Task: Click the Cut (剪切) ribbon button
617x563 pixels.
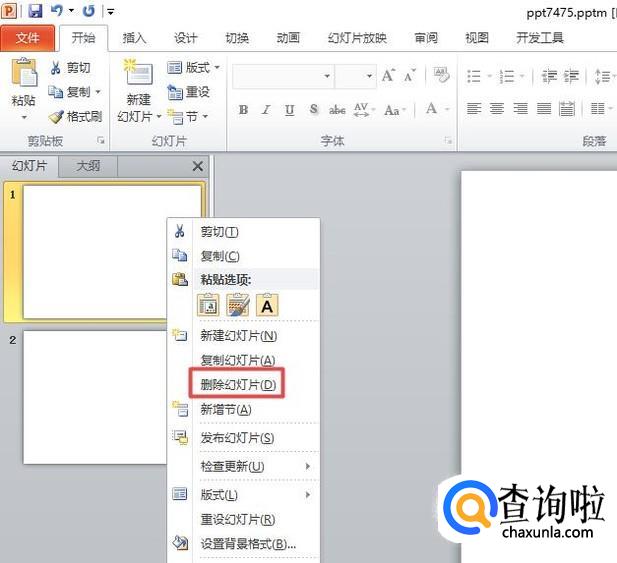Action: [71, 68]
